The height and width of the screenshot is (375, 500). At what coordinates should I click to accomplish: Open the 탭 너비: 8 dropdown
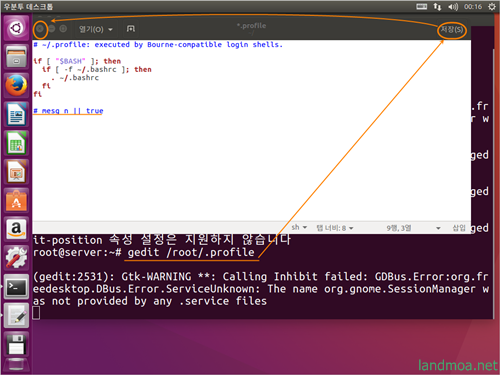coord(335,228)
